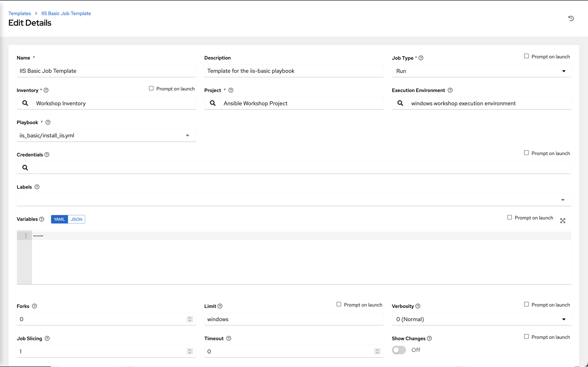Toggle the Show Changes switch on
Image resolution: width=588 pixels, height=367 pixels.
coord(399,350)
